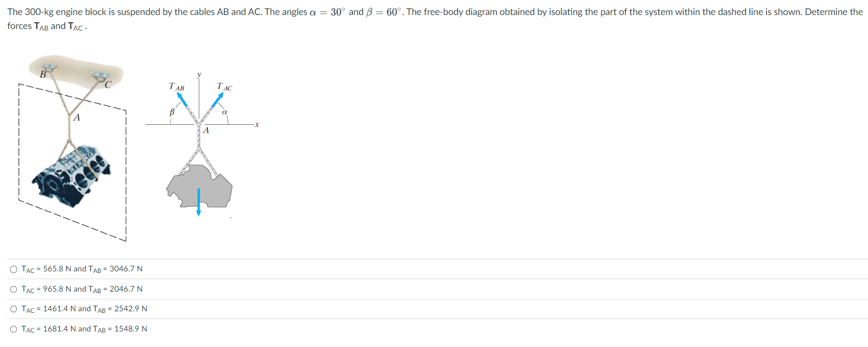Screen dimensions: 868x347
Task: Click the α angle label in diagram
Action: point(225,112)
